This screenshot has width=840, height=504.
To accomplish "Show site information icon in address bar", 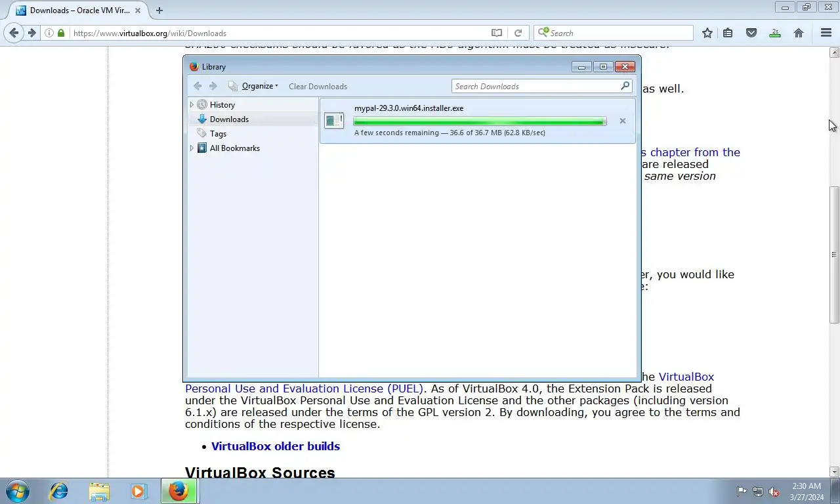I will (x=49, y=33).
